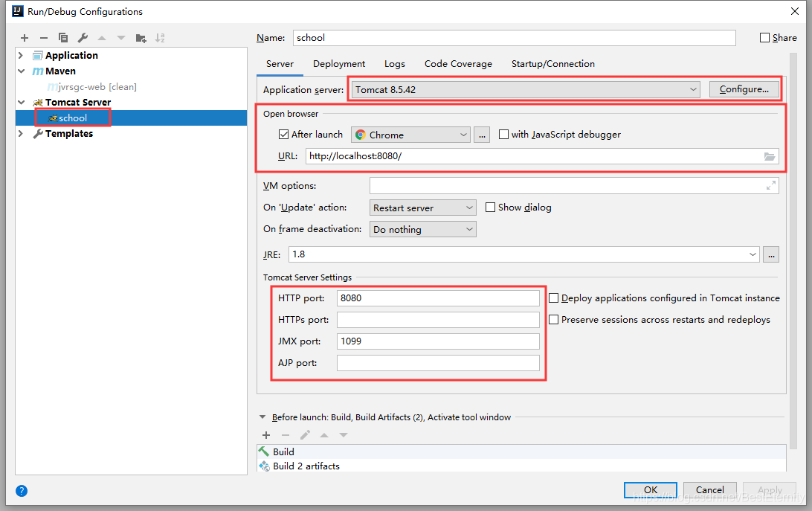This screenshot has width=812, height=511.
Task: Move configuration up in the list toolbar
Action: [102, 38]
